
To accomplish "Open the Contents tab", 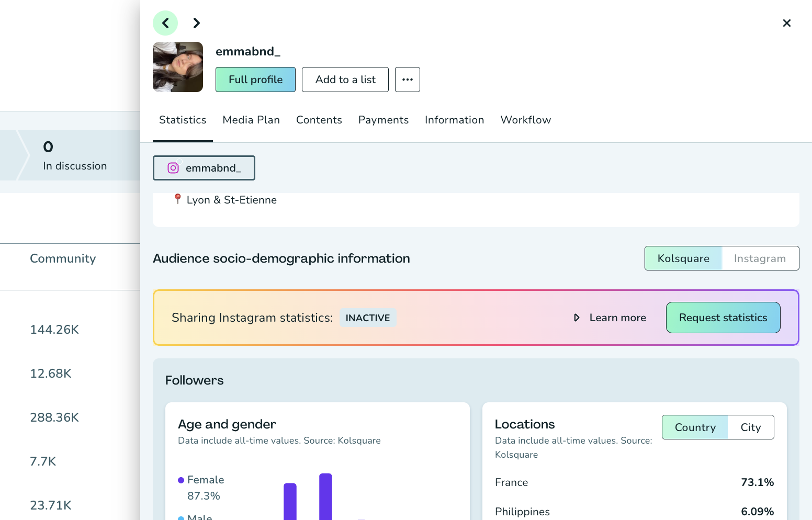I will point(319,120).
